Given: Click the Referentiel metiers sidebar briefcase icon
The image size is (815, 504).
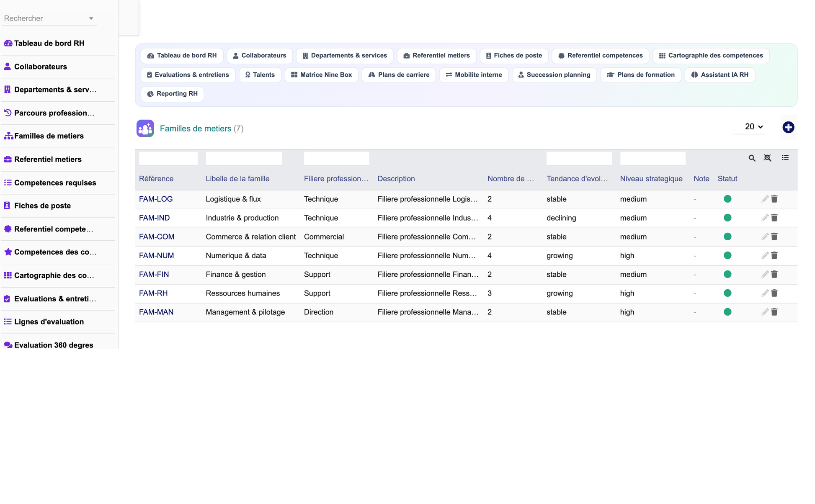Looking at the screenshot, I should 8,159.
